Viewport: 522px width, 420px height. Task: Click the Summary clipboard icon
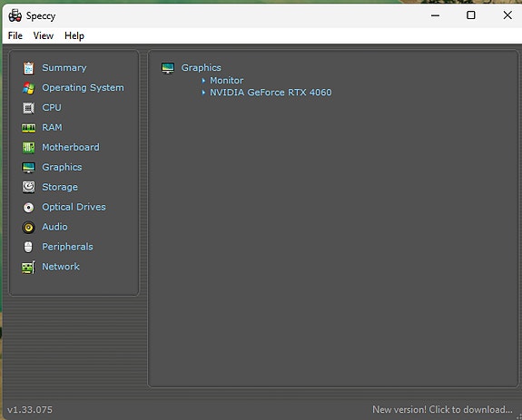tap(29, 68)
